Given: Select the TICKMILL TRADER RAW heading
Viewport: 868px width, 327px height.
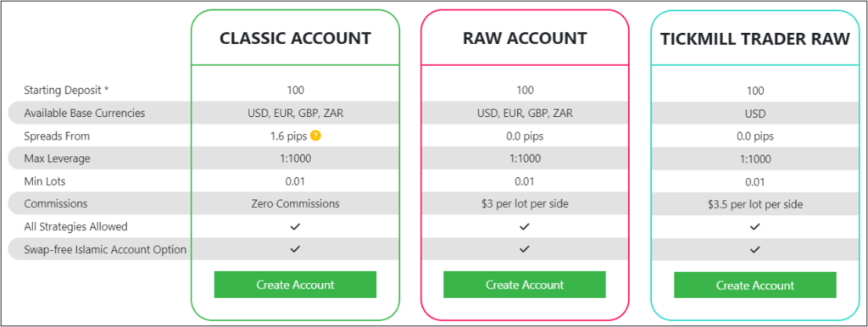Looking at the screenshot, I should [x=755, y=39].
